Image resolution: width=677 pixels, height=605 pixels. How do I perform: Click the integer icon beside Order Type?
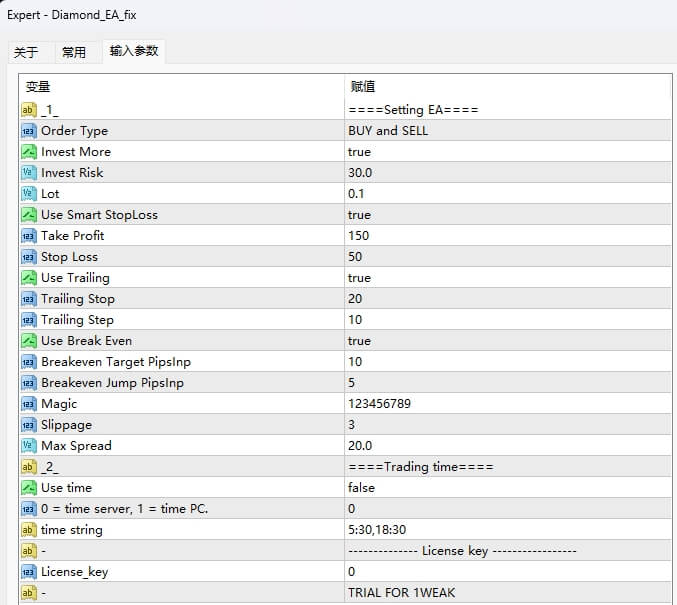(28, 131)
